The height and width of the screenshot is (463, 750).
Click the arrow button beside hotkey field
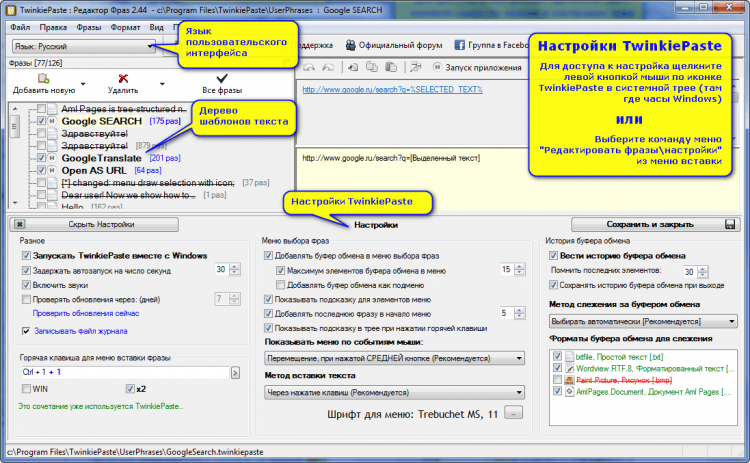235,373
